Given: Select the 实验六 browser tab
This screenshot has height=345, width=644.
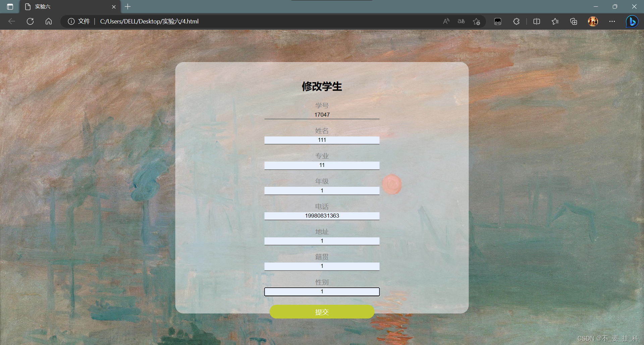Looking at the screenshot, I should (70, 7).
